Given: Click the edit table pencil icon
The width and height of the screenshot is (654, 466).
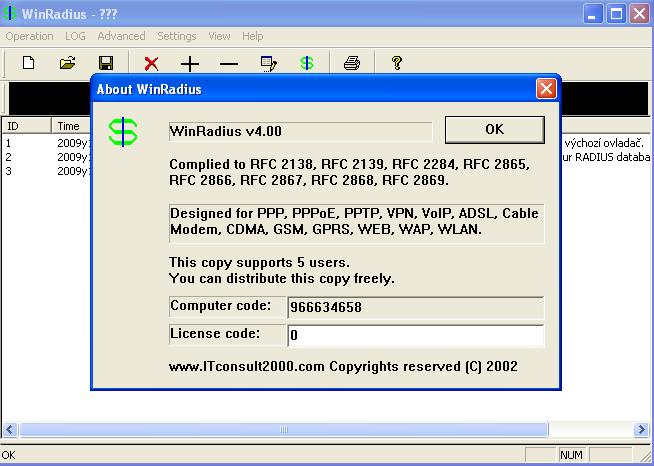Looking at the screenshot, I should pyautogui.click(x=268, y=64).
